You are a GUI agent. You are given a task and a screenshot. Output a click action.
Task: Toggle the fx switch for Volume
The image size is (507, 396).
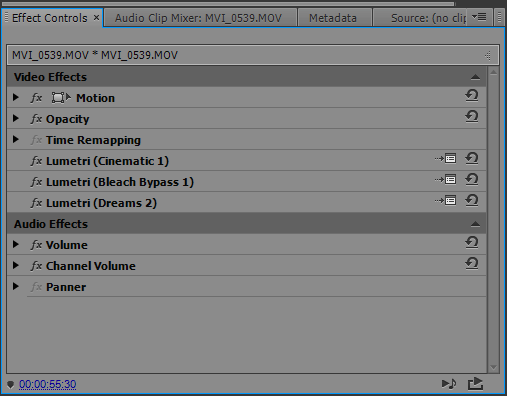click(36, 245)
